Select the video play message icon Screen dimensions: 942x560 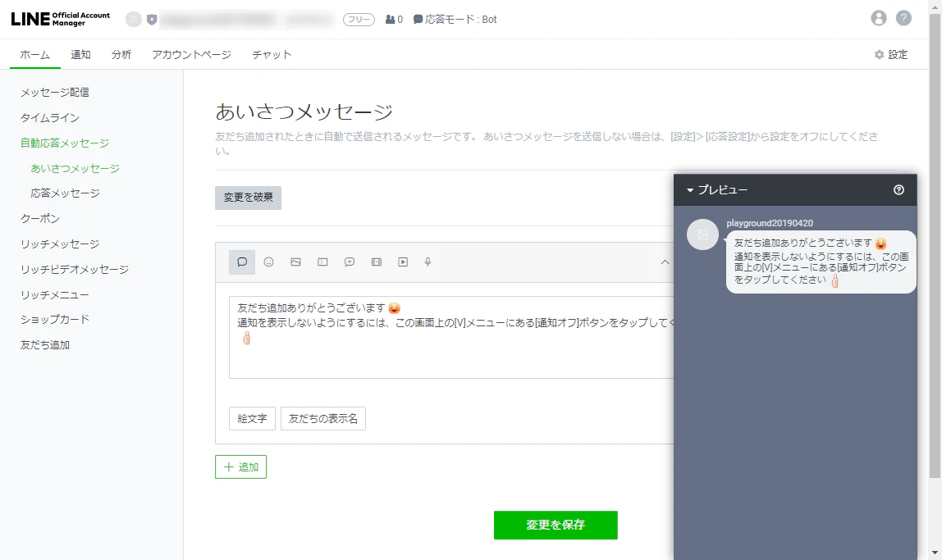click(x=403, y=262)
